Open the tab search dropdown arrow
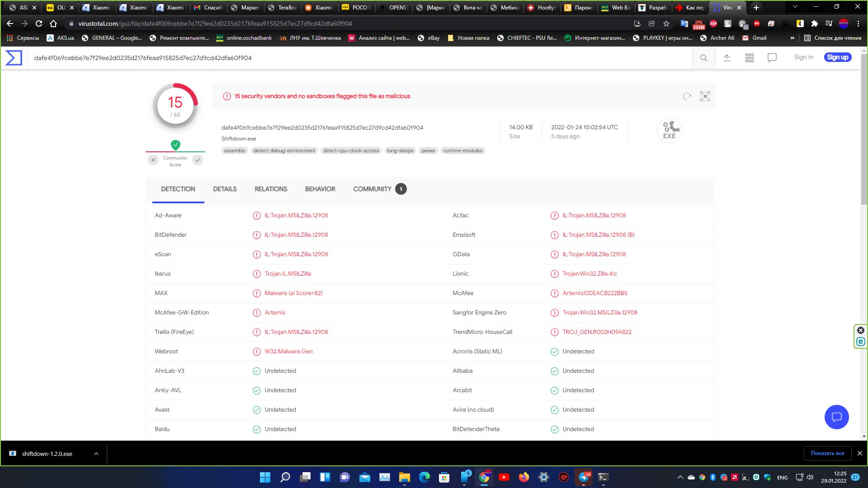 (795, 7)
